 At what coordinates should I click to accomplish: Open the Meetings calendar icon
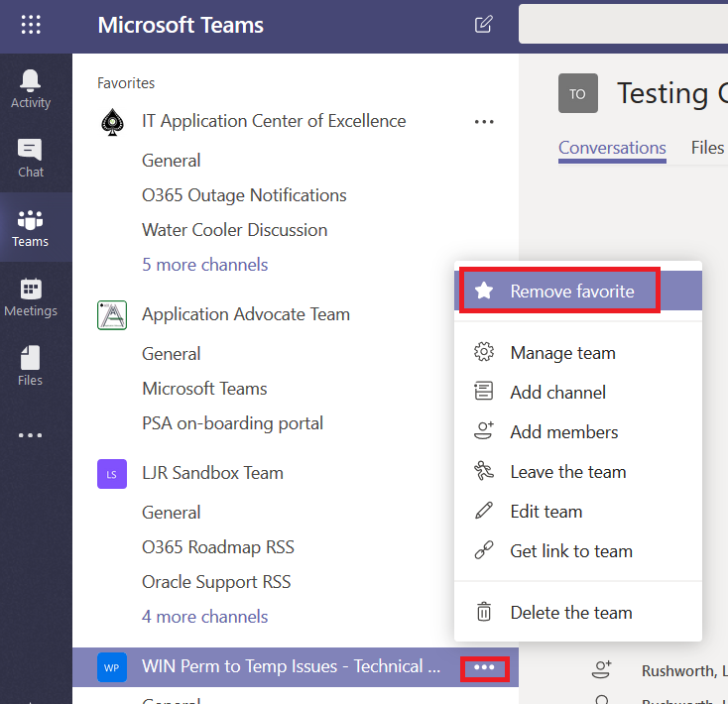coord(31,296)
